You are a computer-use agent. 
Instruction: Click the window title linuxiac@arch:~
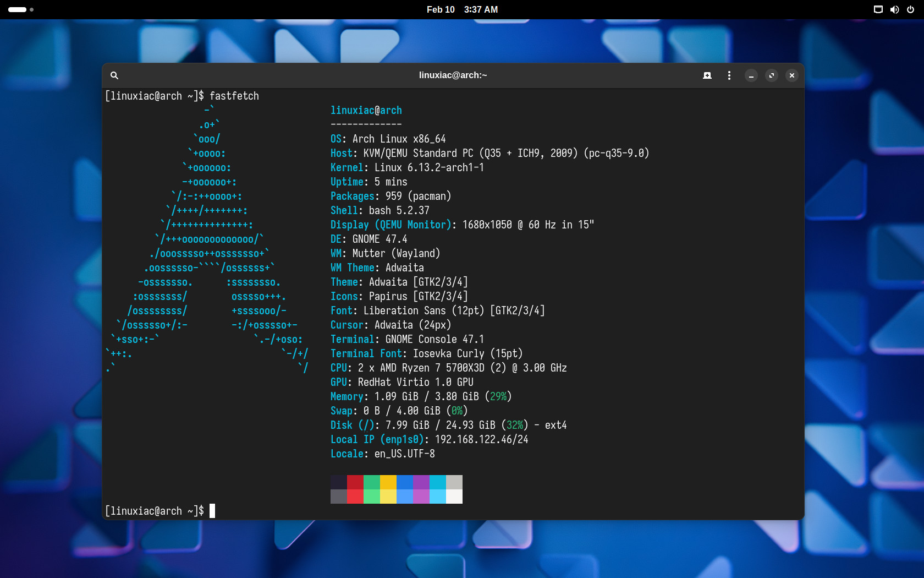pyautogui.click(x=453, y=75)
